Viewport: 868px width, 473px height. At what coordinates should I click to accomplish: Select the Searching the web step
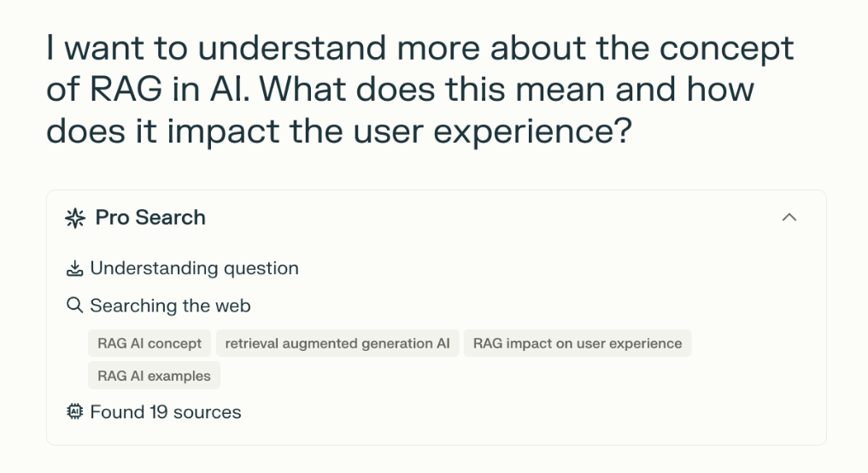pyautogui.click(x=170, y=306)
